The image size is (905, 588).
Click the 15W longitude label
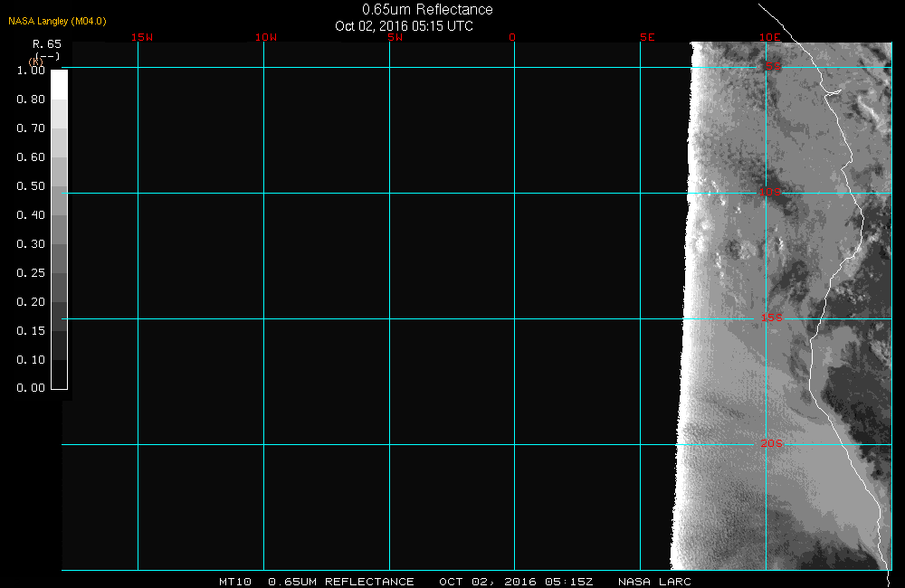(141, 37)
